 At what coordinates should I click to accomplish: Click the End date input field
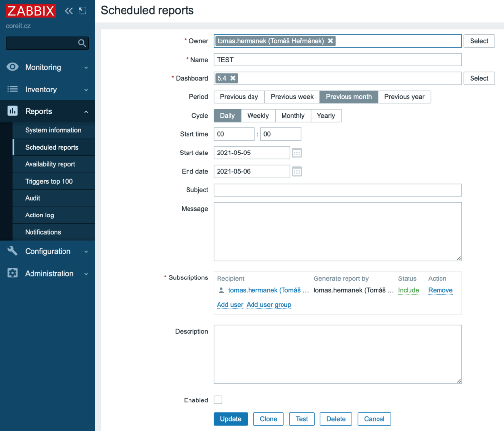[252, 171]
